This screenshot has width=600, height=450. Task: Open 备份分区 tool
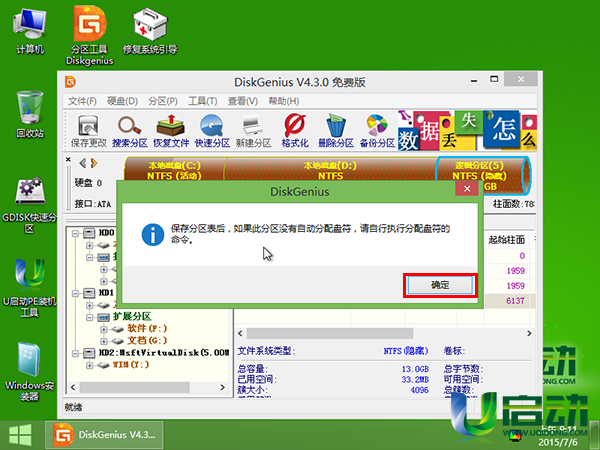coord(377,131)
